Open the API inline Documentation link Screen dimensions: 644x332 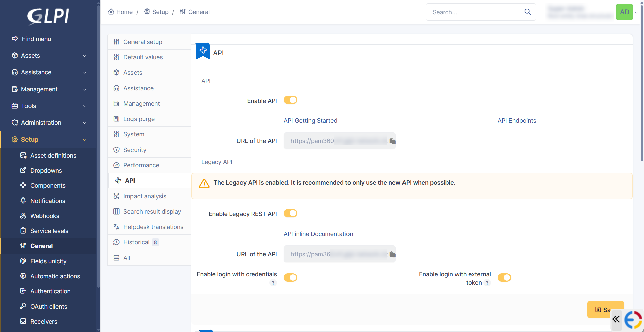[318, 234]
